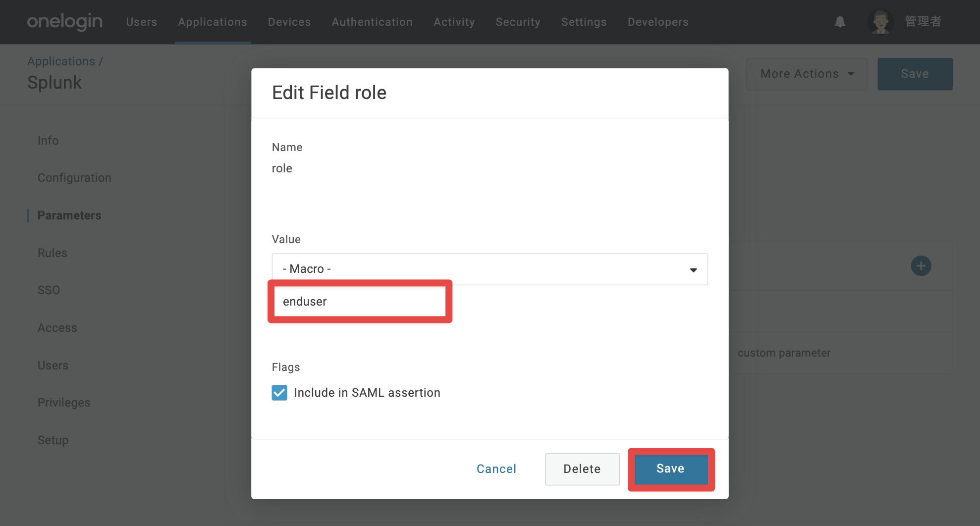This screenshot has height=526, width=980.
Task: Cancel the Edit Field role dialog
Action: 496,469
